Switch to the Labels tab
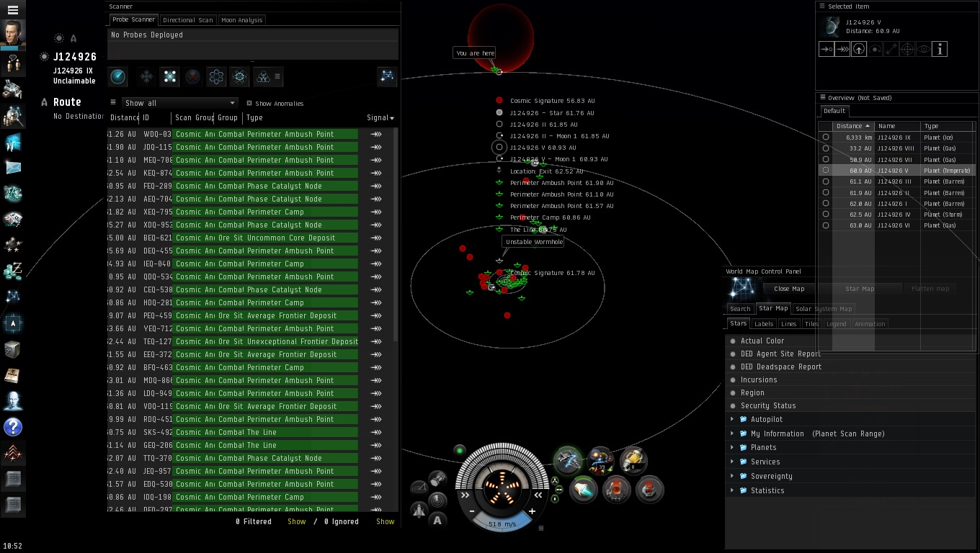The height and width of the screenshot is (553, 980). [764, 324]
